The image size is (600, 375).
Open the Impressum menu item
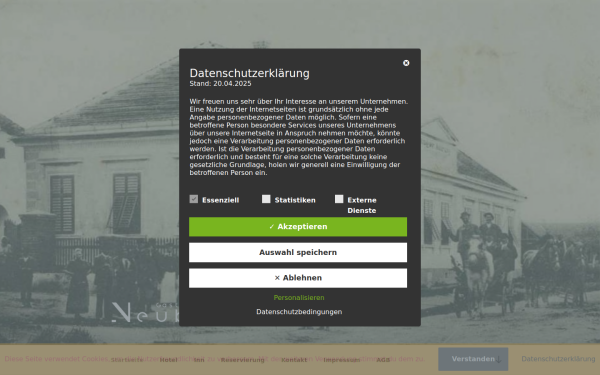tap(341, 360)
